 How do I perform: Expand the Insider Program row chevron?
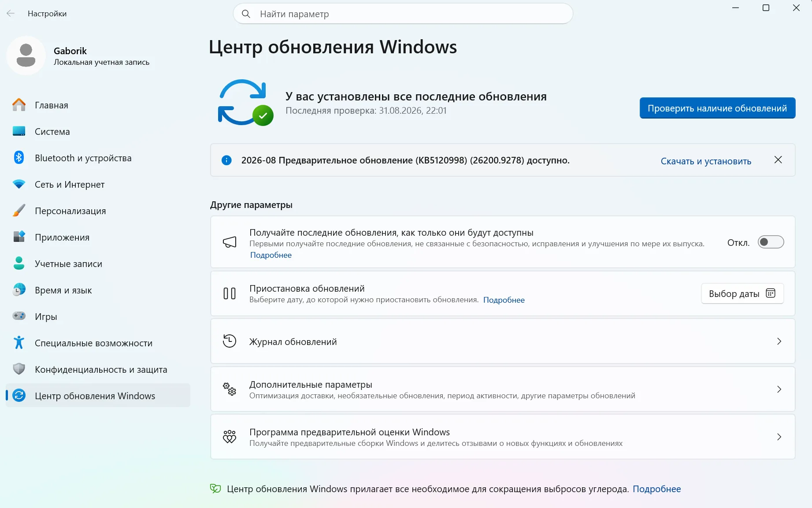(779, 437)
